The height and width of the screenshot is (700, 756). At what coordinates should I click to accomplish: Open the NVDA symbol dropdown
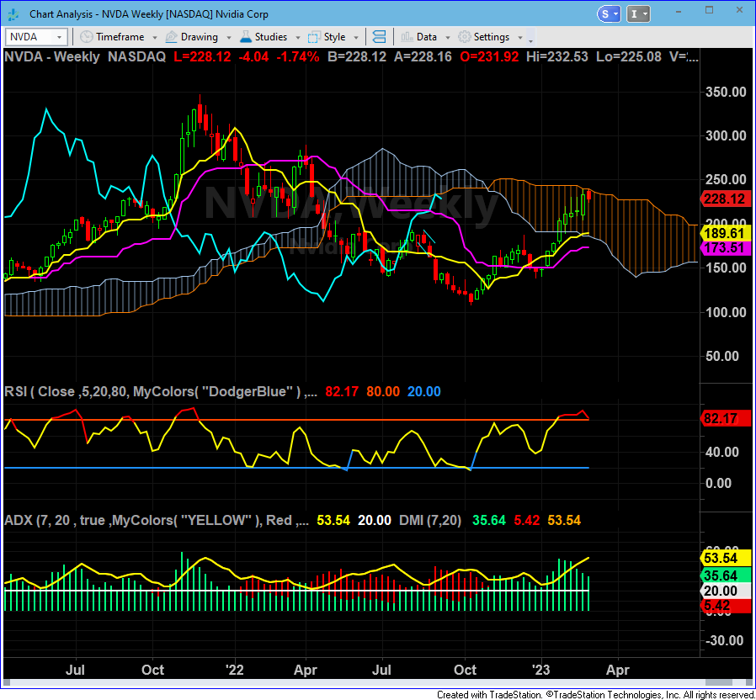59,37
